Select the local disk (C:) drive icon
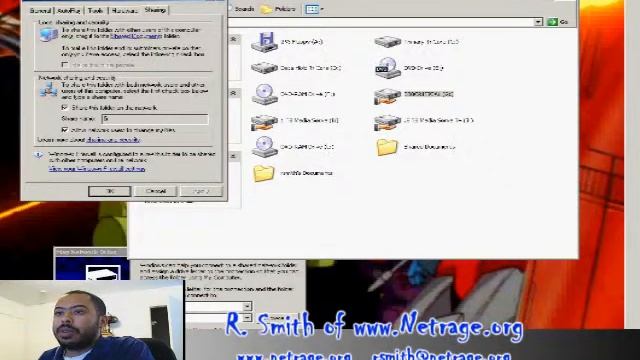640x360 pixels. [x=387, y=41]
